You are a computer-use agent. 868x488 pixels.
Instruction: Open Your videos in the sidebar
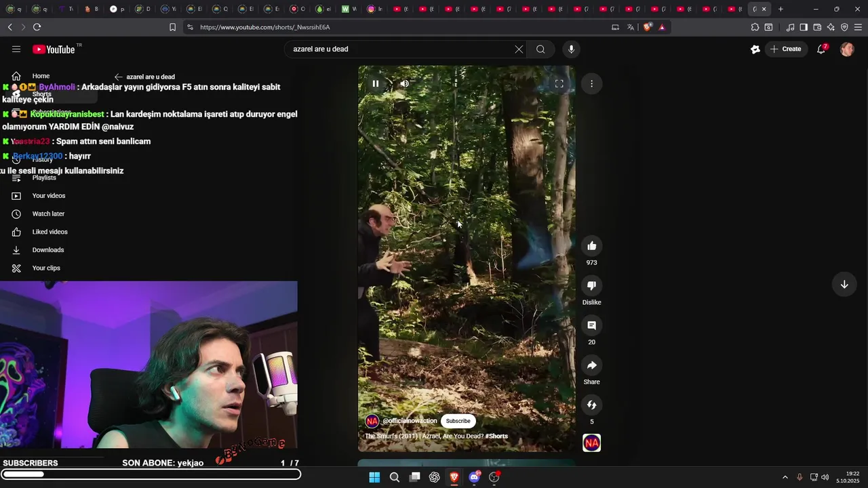tap(48, 196)
